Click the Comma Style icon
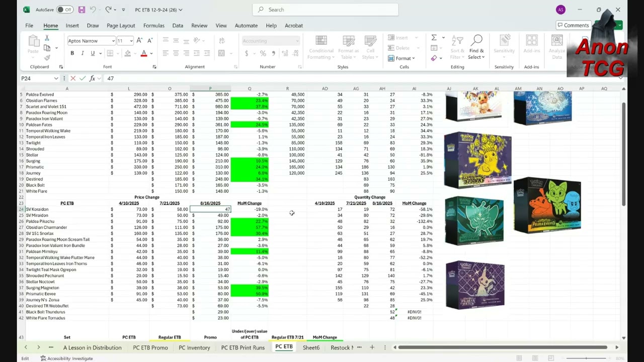This screenshot has width=644, height=362. [x=273, y=53]
